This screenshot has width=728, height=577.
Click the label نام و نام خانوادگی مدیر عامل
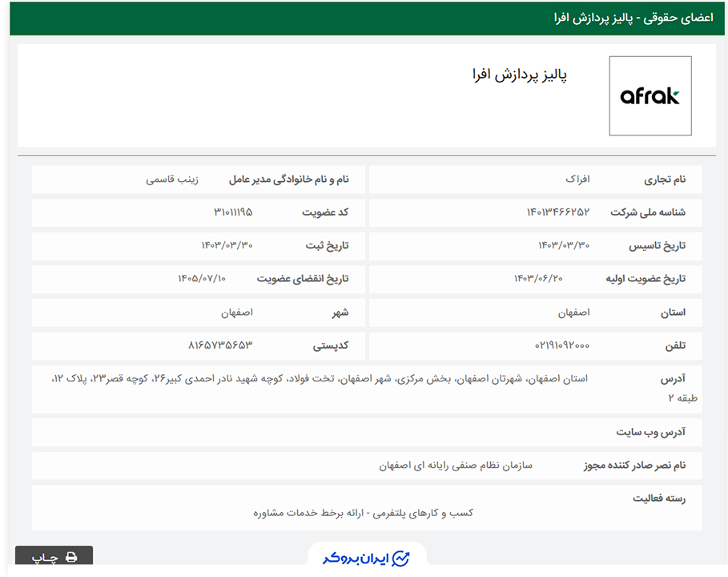pos(288,180)
